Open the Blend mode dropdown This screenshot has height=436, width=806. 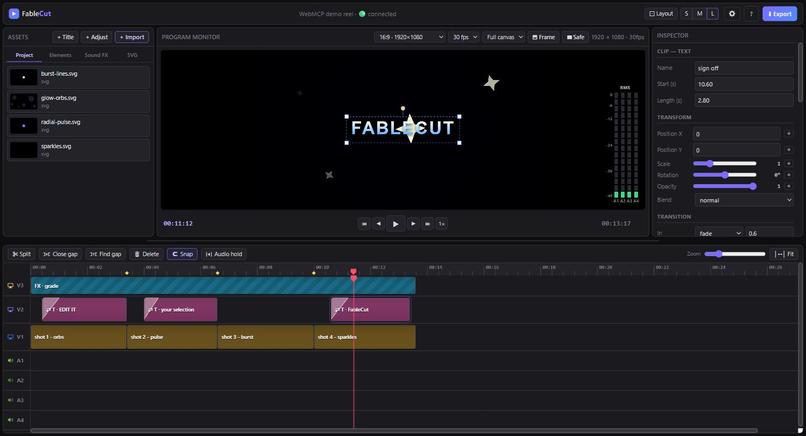[x=744, y=200]
